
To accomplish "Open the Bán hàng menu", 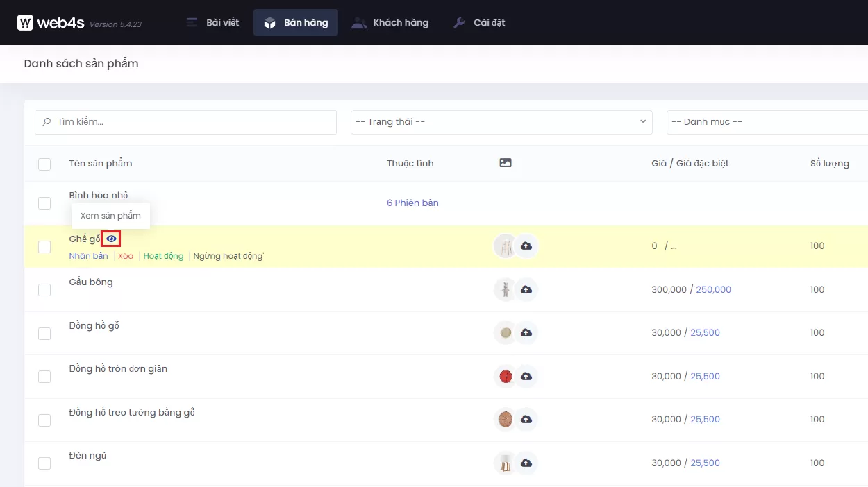I will tap(295, 23).
